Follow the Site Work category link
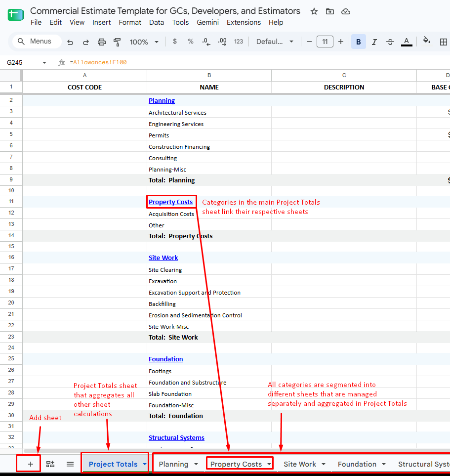This screenshot has width=450, height=476. (163, 258)
